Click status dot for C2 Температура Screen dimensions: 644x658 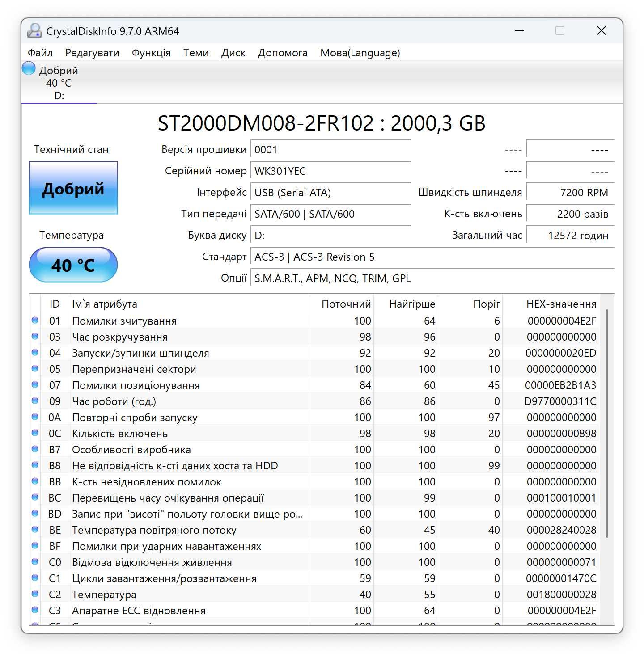35,594
